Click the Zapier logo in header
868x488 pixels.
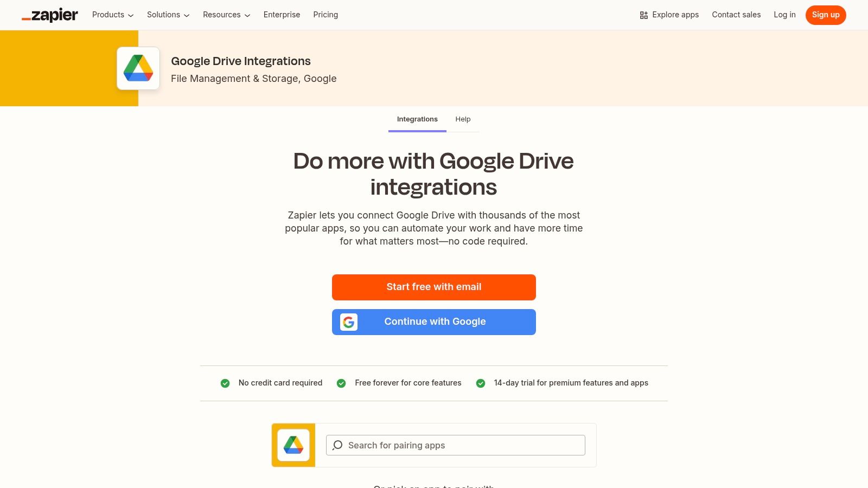[50, 15]
